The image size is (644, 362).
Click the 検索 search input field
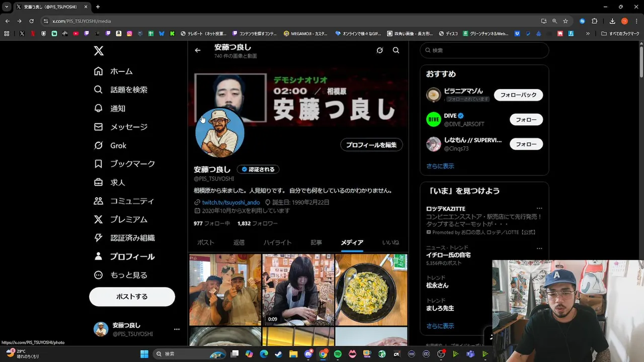click(x=485, y=50)
